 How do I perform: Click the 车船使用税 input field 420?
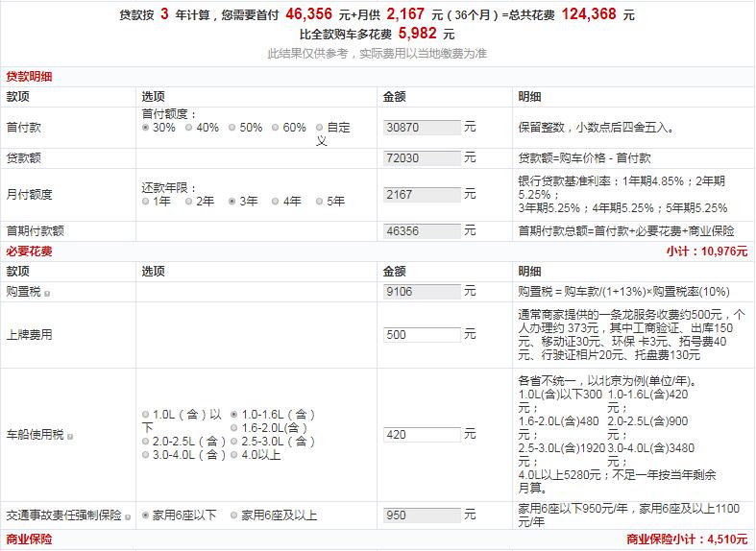422,435
